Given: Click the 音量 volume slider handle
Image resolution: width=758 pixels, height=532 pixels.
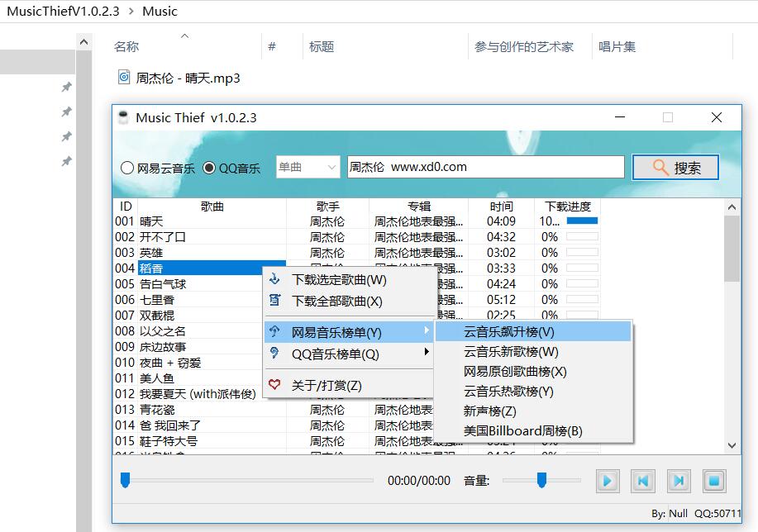Looking at the screenshot, I should coord(541,479).
